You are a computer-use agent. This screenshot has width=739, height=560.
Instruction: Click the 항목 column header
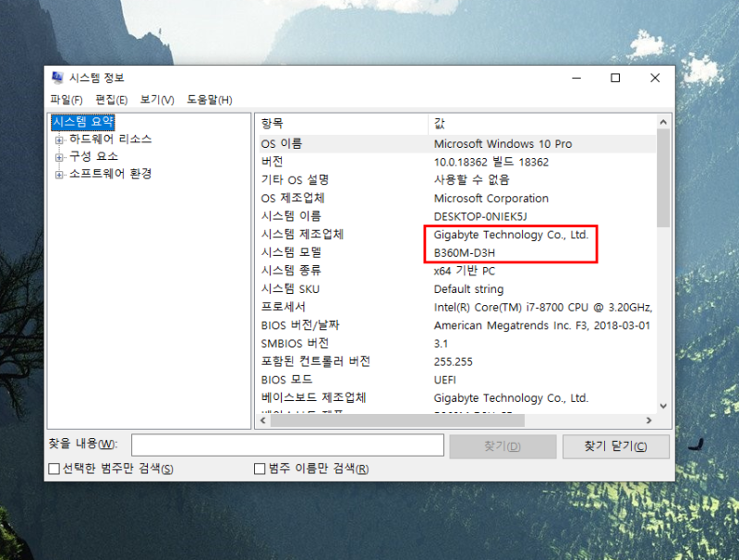click(x=344, y=124)
